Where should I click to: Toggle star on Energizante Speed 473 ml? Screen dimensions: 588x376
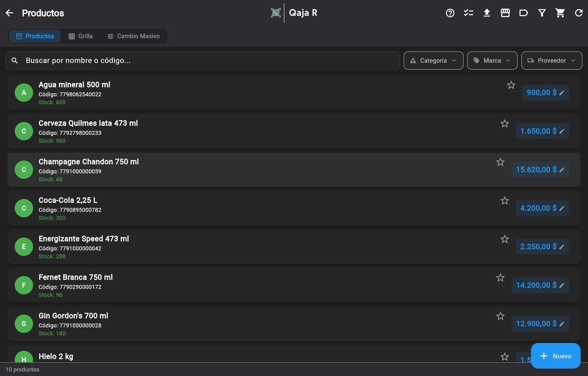coord(505,239)
